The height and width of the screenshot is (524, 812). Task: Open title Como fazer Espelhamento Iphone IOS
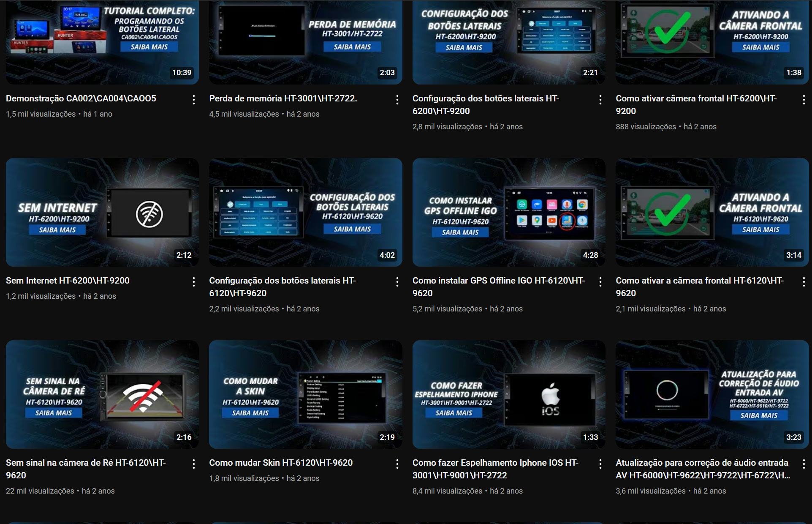(495, 469)
